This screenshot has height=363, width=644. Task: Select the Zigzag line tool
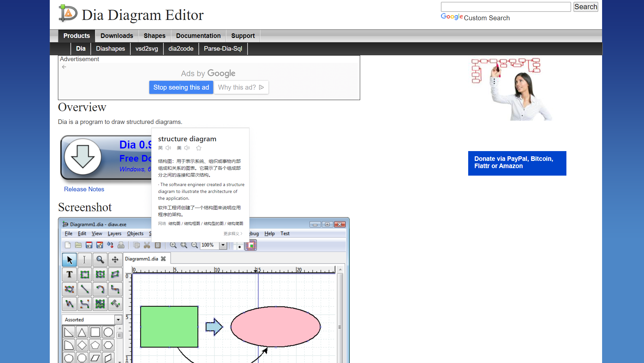click(x=115, y=289)
